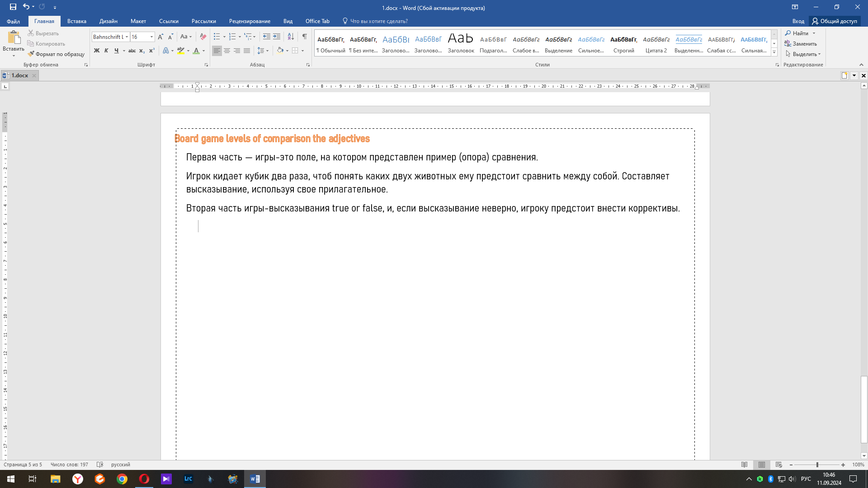The height and width of the screenshot is (488, 868).
Task: Click the shading paint bucket icon
Action: [280, 51]
